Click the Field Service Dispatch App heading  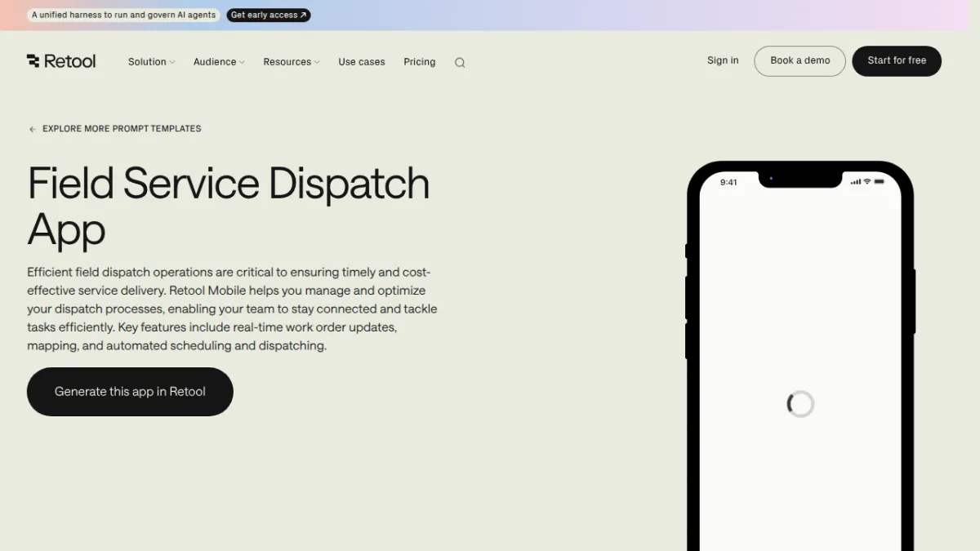229,207
